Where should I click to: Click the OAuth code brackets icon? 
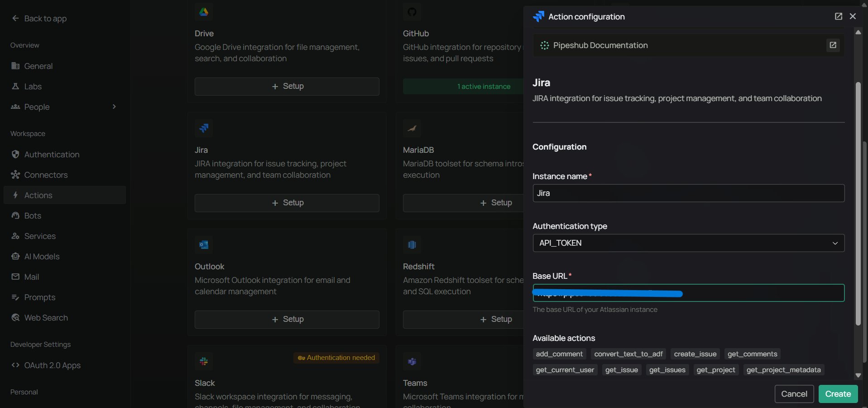[x=15, y=365]
